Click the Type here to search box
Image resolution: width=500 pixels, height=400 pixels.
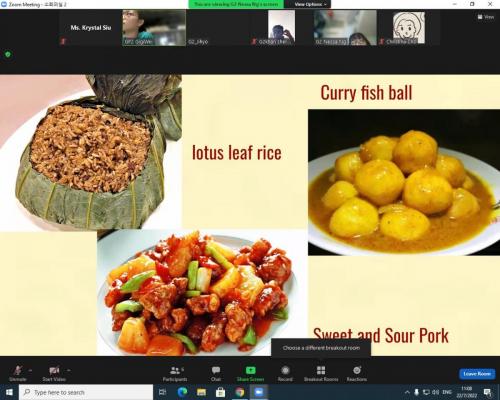click(x=86, y=392)
